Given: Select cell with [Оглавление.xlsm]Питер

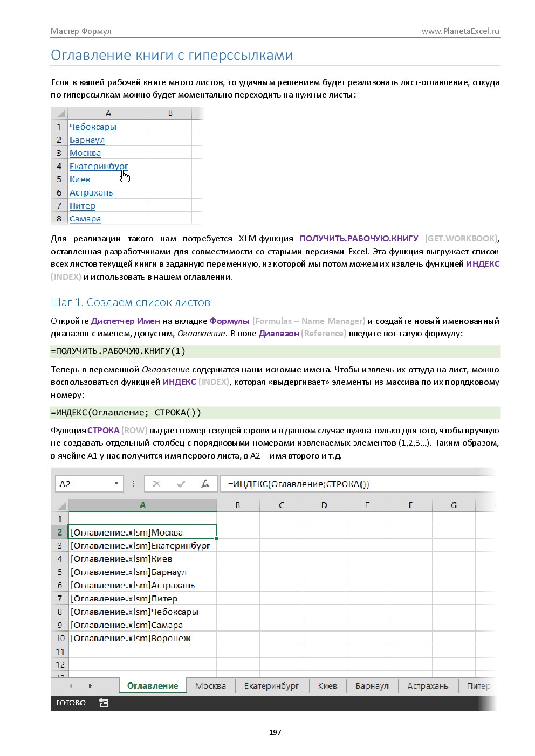Looking at the screenshot, I should click(142, 599).
